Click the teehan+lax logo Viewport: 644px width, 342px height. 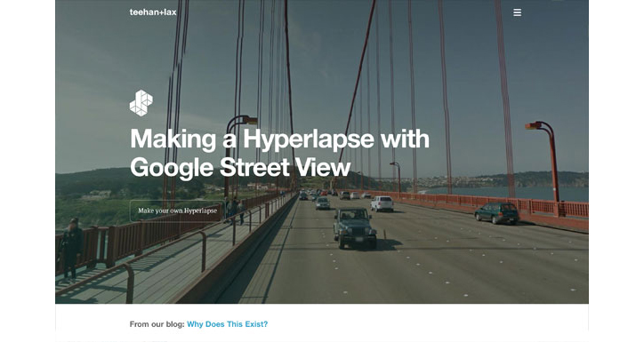point(153,12)
